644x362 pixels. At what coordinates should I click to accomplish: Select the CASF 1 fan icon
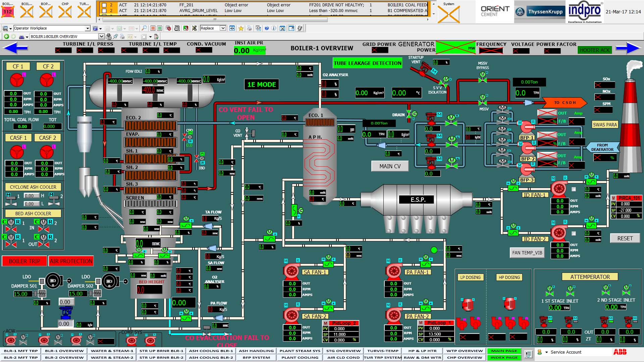17,153
